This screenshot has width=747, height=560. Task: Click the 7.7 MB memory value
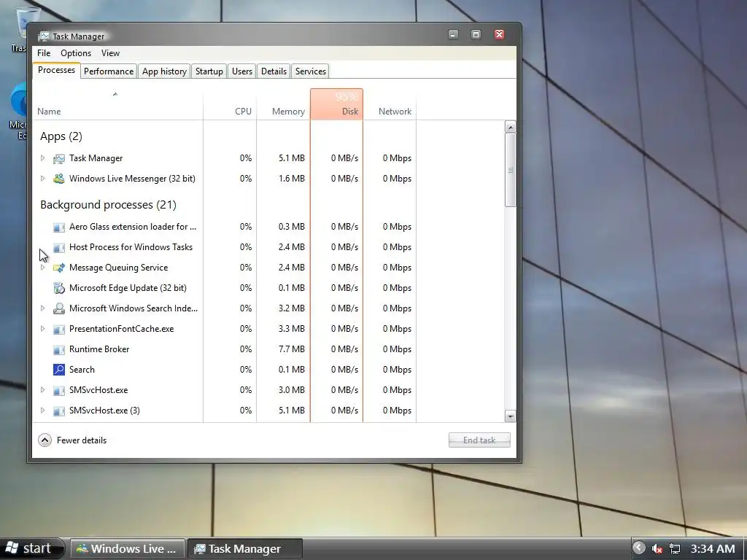[291, 349]
